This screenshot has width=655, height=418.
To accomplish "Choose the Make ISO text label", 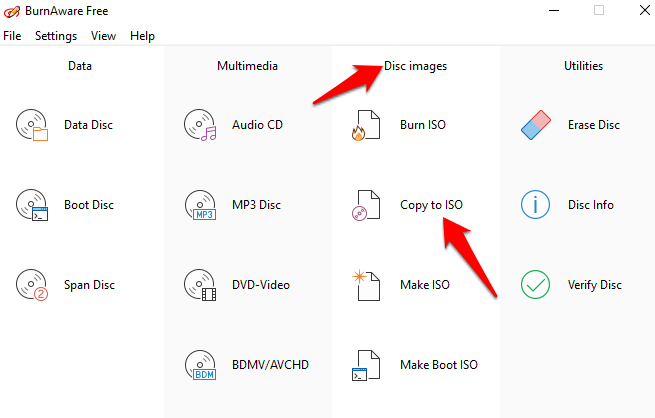I will 425,285.
